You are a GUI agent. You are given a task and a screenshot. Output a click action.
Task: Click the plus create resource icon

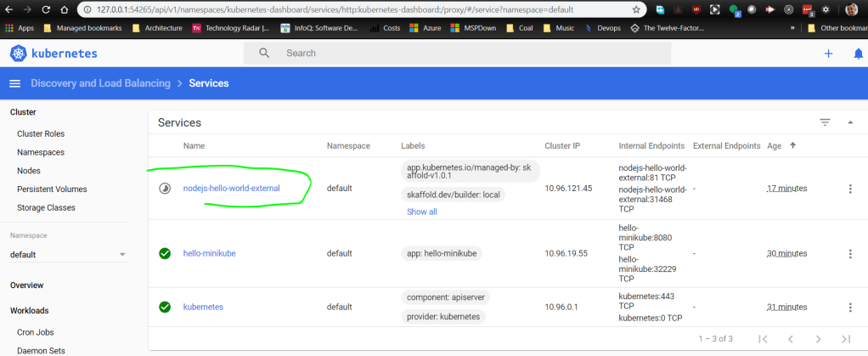point(828,54)
